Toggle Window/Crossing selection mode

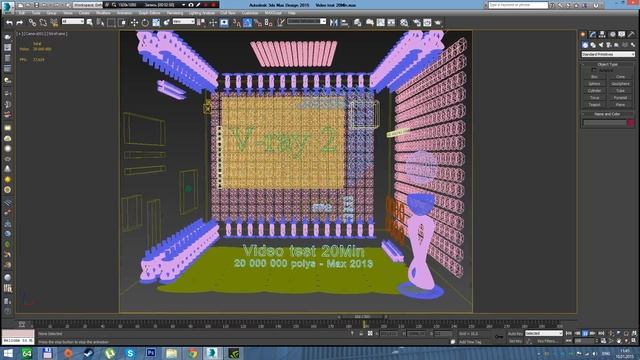[x=122, y=23]
